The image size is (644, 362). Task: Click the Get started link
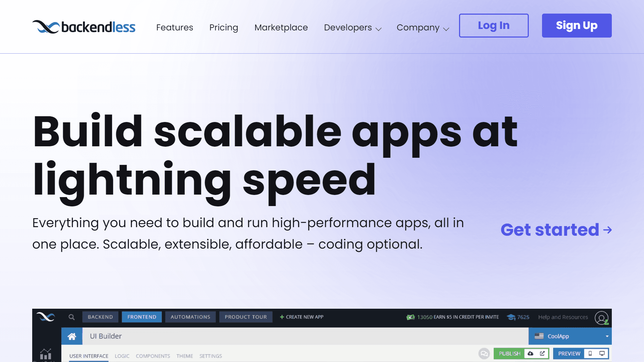point(556,230)
